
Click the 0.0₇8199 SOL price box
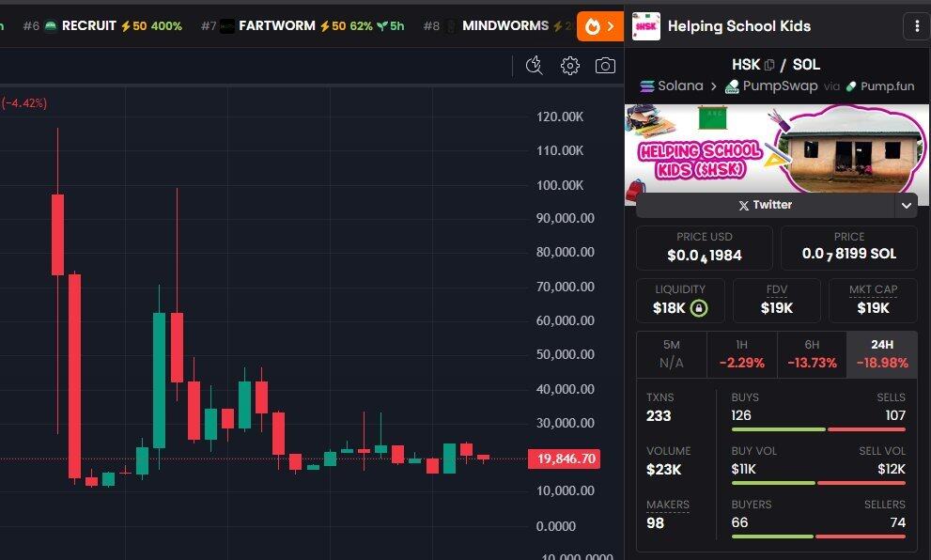click(x=849, y=248)
